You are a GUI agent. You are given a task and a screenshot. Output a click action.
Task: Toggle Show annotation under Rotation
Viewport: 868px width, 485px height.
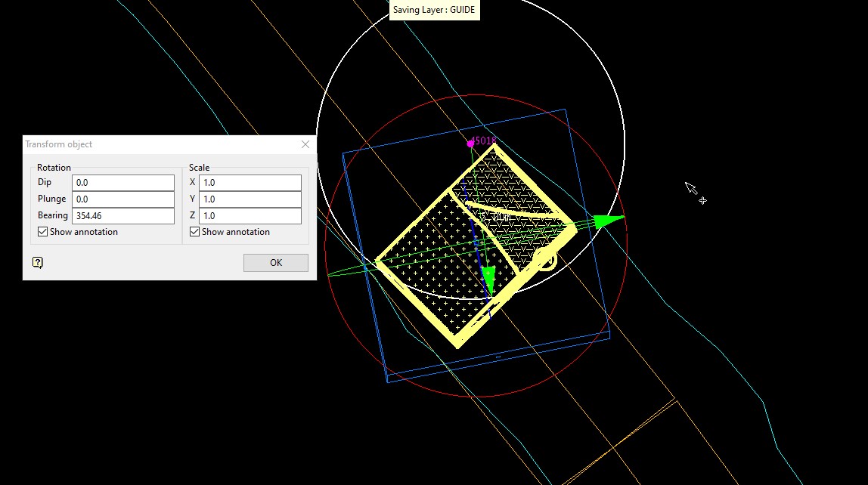[43, 232]
